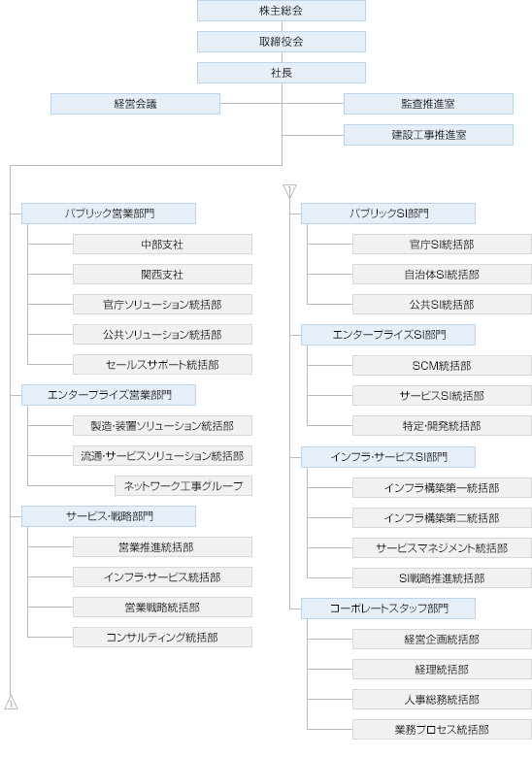Select the 建設工事推進室 box

[428, 135]
